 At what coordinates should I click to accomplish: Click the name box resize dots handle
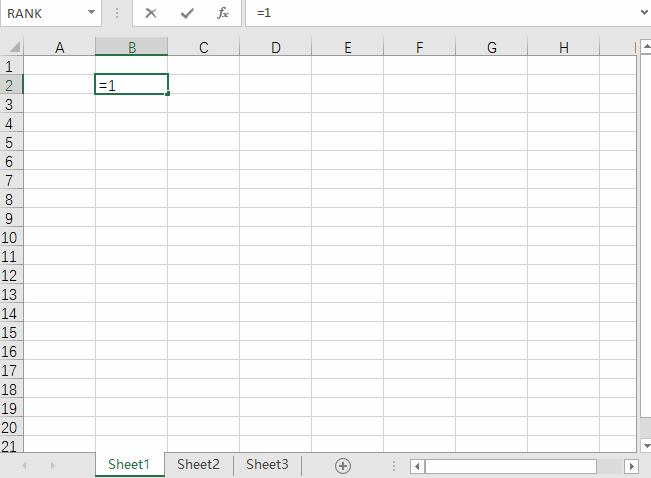click(117, 13)
